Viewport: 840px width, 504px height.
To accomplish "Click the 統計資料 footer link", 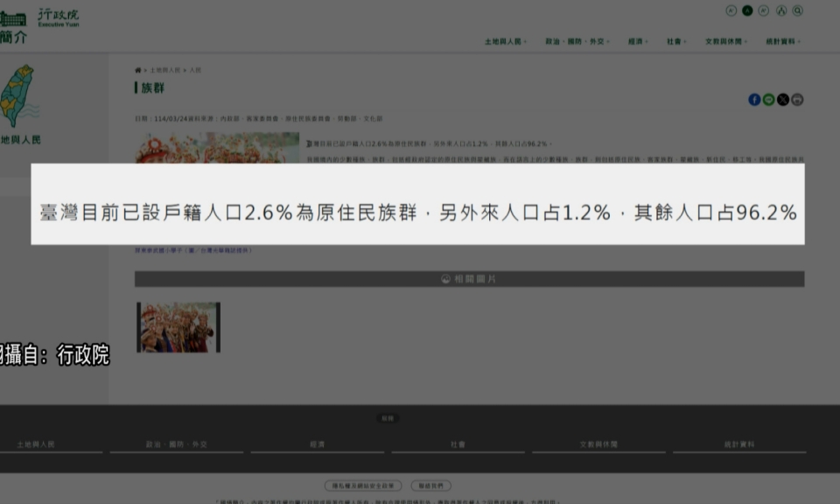I will [x=739, y=444].
